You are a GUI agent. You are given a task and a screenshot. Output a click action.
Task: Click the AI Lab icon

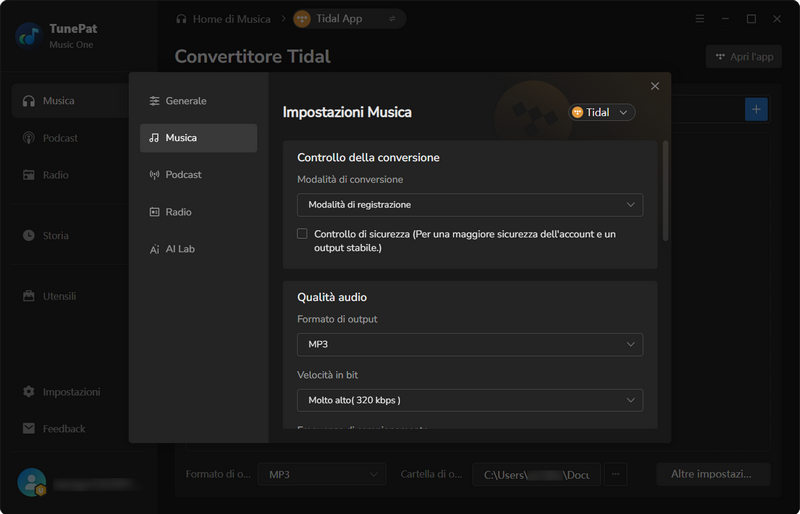[x=154, y=249]
